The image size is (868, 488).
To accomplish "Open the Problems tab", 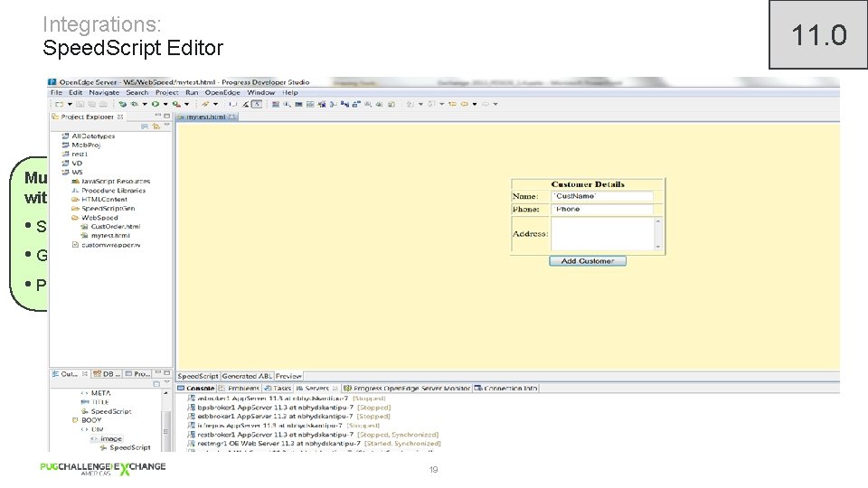I will 239,389.
